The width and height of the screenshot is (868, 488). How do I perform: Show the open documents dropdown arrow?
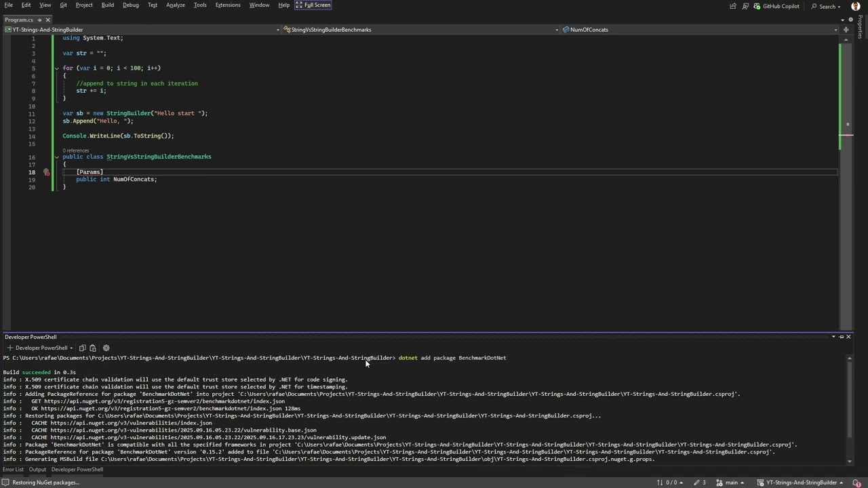pos(843,20)
